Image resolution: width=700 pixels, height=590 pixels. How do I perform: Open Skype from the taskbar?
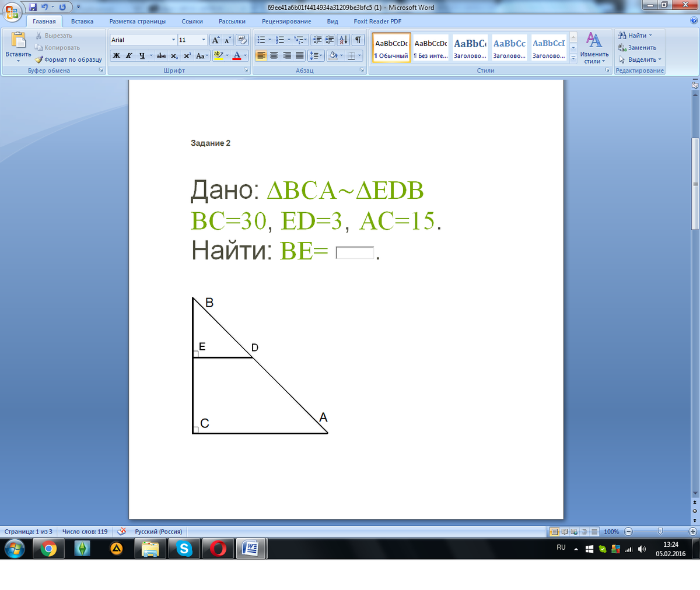point(184,549)
